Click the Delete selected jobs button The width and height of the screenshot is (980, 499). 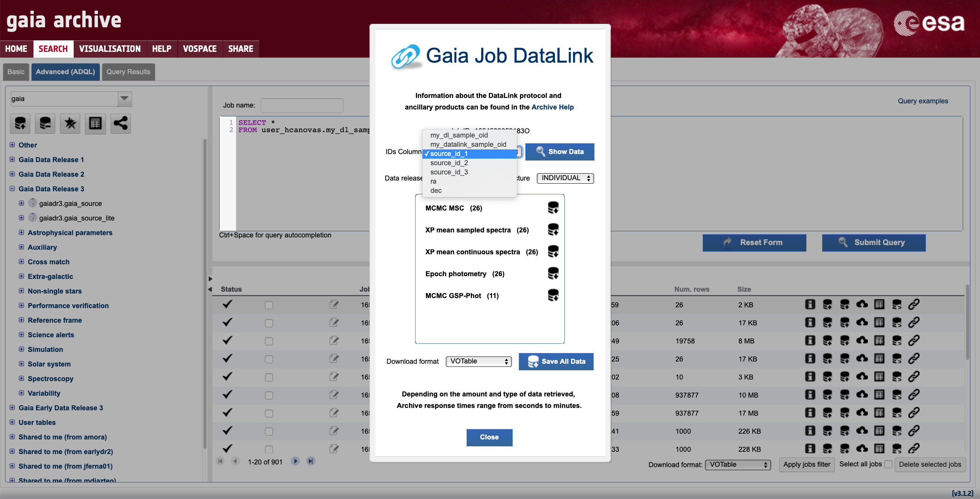pos(930,464)
